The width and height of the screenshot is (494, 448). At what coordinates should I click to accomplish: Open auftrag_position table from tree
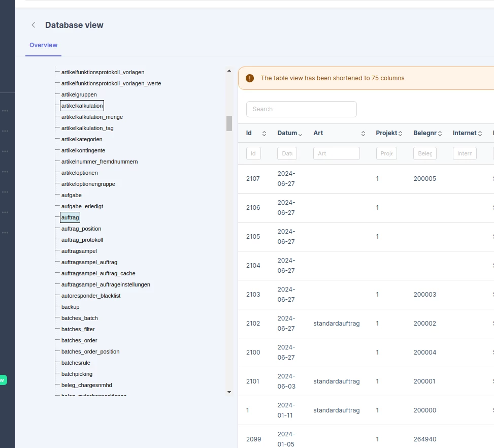pos(81,229)
